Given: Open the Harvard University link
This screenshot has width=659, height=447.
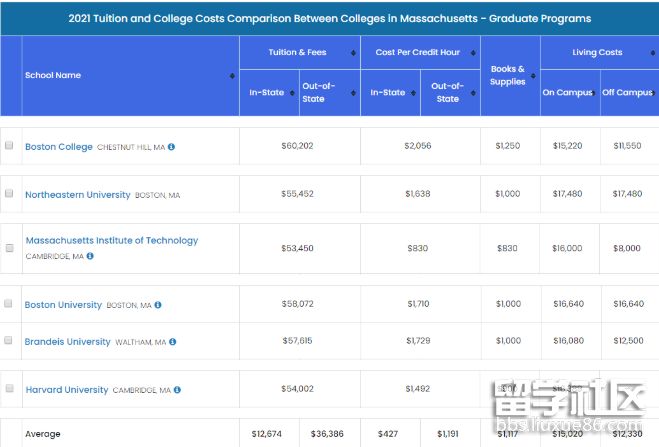Looking at the screenshot, I should pyautogui.click(x=67, y=389).
